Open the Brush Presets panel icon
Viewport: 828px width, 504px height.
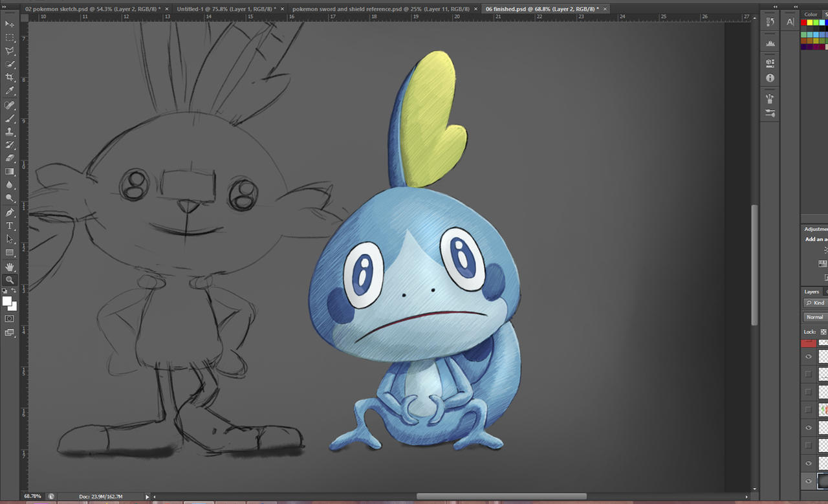[x=770, y=98]
